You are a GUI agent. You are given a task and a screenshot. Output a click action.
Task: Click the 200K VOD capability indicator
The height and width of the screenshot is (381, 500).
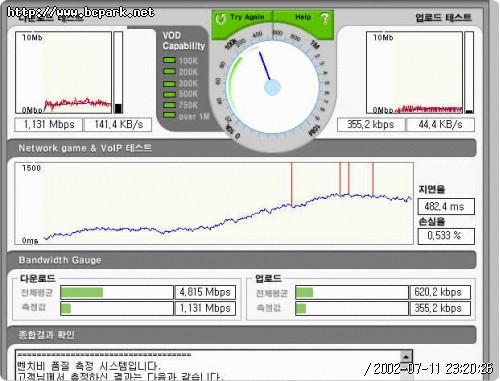click(169, 71)
